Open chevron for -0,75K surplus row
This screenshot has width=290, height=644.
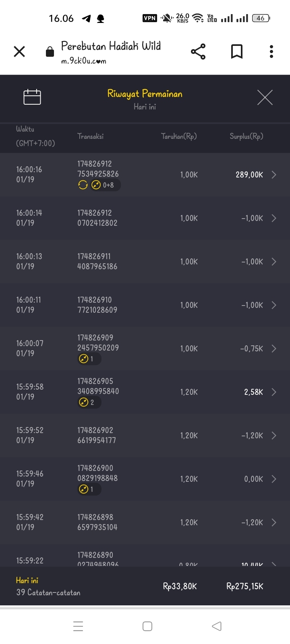pyautogui.click(x=274, y=349)
